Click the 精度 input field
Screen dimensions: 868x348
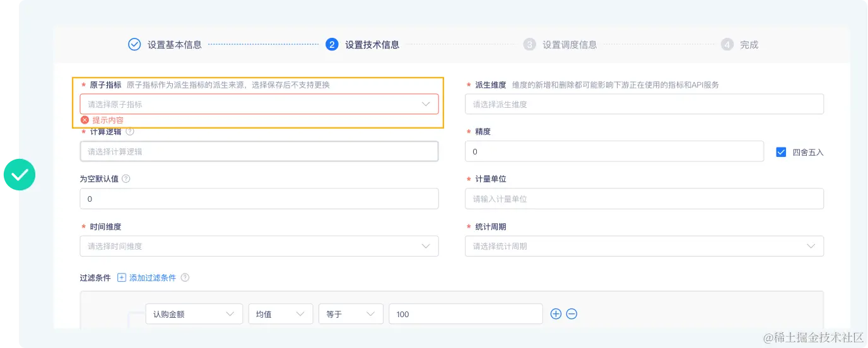[x=614, y=152]
